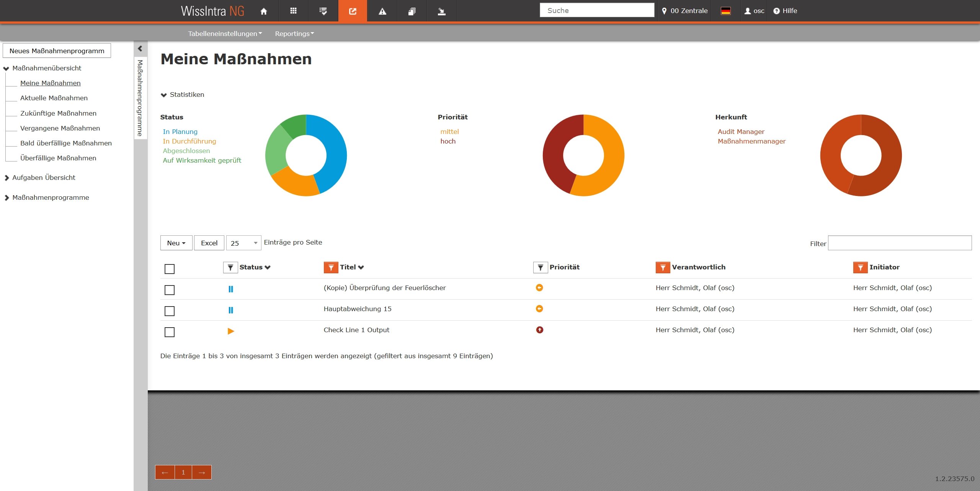Click the stacked documents icon in navbar
Image resolution: width=980 pixels, height=491 pixels.
pyautogui.click(x=412, y=11)
